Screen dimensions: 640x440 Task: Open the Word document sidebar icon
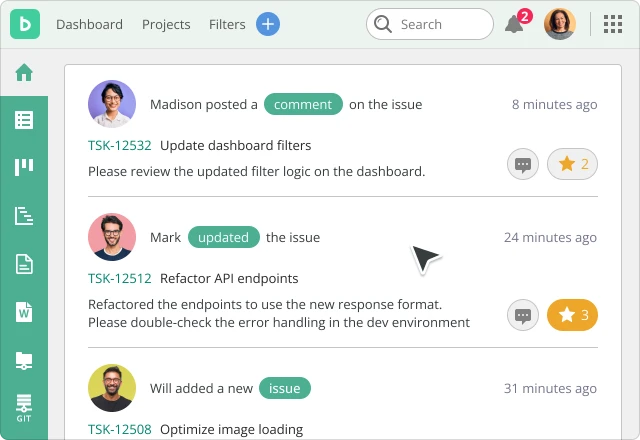pyautogui.click(x=24, y=312)
